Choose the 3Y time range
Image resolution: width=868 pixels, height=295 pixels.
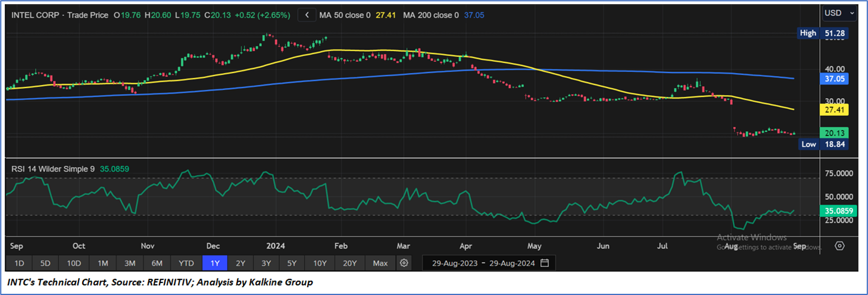[266, 263]
